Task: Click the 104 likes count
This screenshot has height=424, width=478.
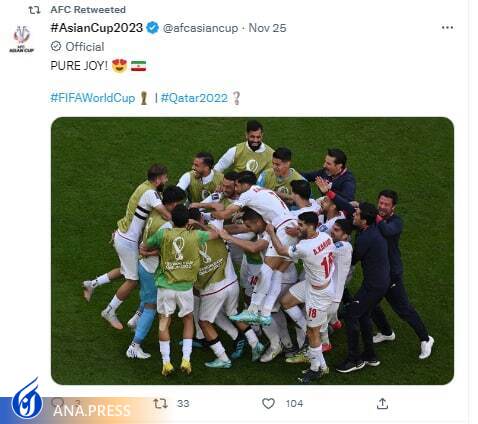Action: tap(294, 404)
